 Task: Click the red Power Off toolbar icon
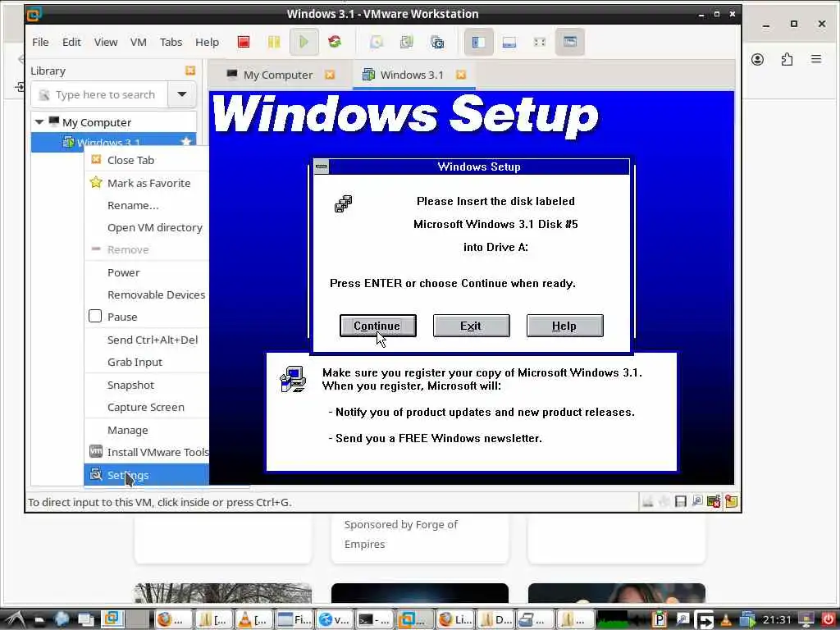coord(244,42)
